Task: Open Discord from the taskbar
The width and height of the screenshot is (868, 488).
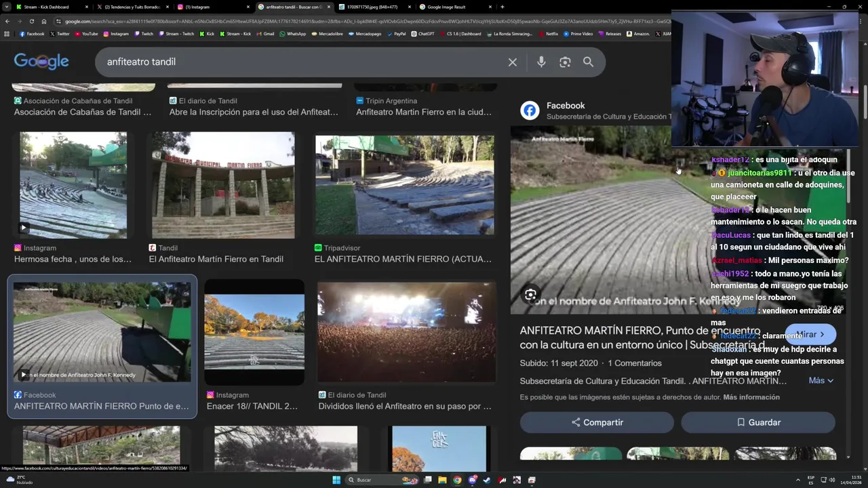Action: point(472,480)
